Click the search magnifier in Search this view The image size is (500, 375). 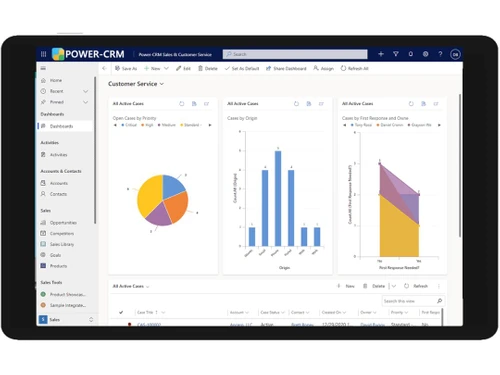439,301
